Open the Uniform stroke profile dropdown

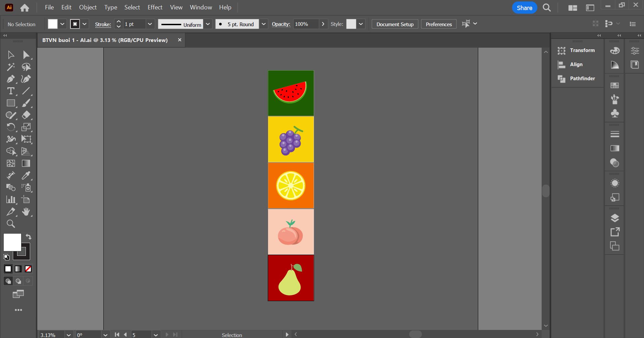(208, 24)
